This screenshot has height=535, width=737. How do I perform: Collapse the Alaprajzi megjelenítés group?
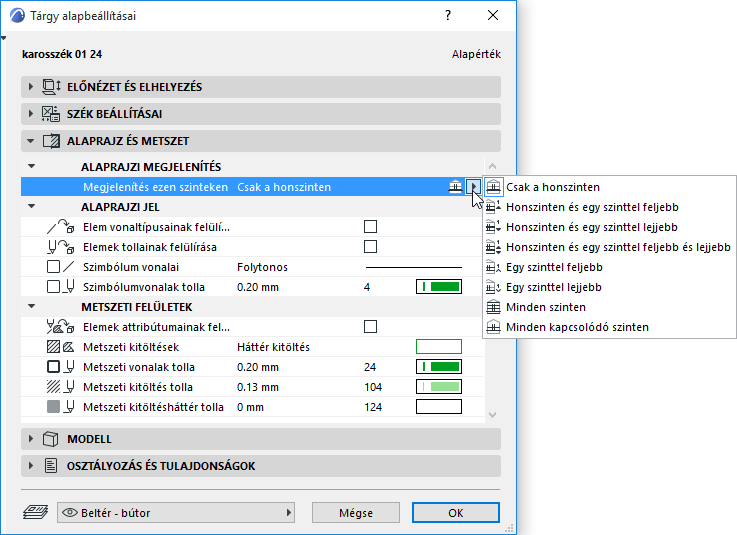click(x=32, y=166)
